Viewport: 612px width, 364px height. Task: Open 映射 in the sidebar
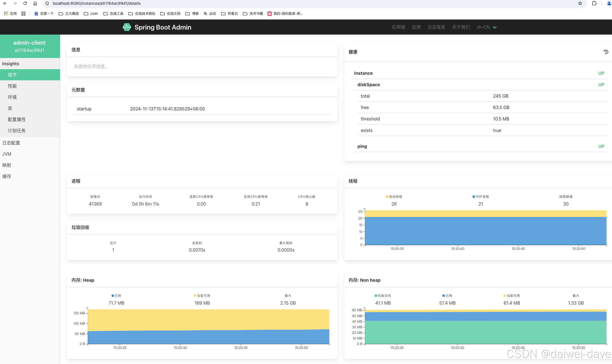tap(30, 165)
